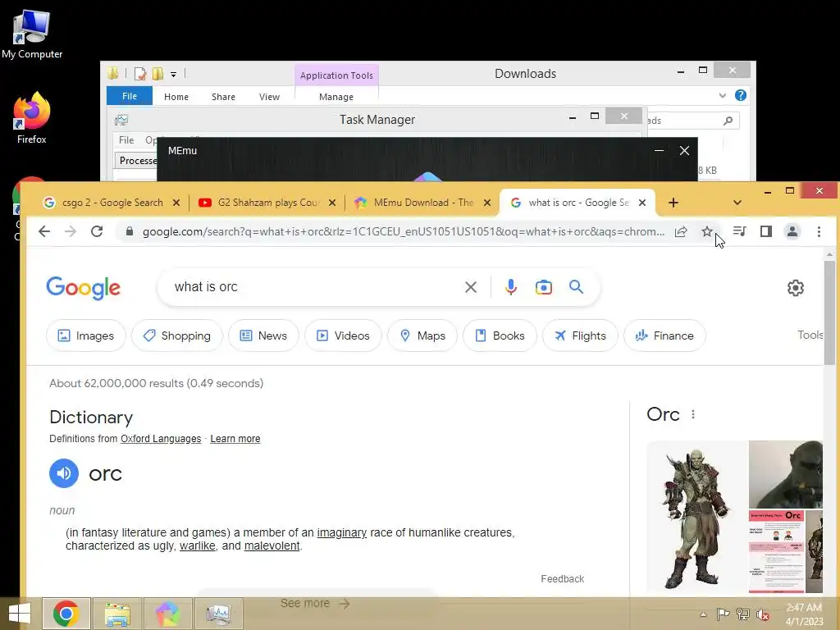Screen dimensions: 840x630
Task: Switch to Task Manager from the taskbar
Action: pyautogui.click(x=218, y=614)
